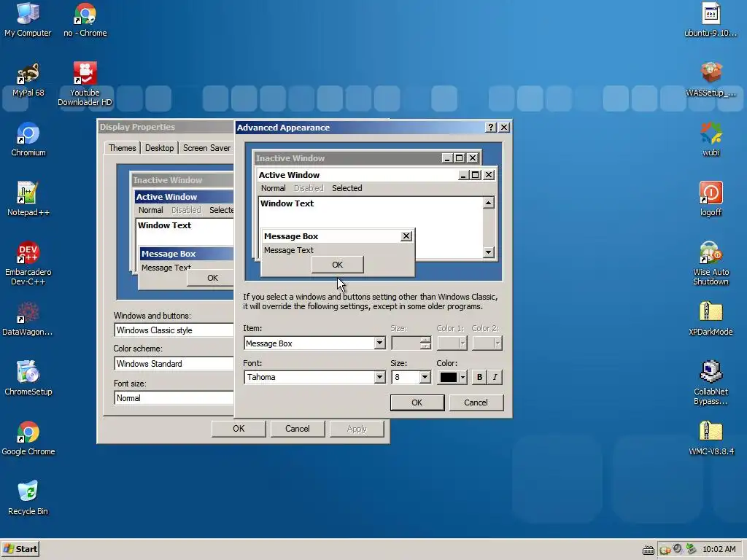Screen dimensions: 747x560
Task: Click Message Text in Advanced Appearance preview
Action: [x=288, y=250]
